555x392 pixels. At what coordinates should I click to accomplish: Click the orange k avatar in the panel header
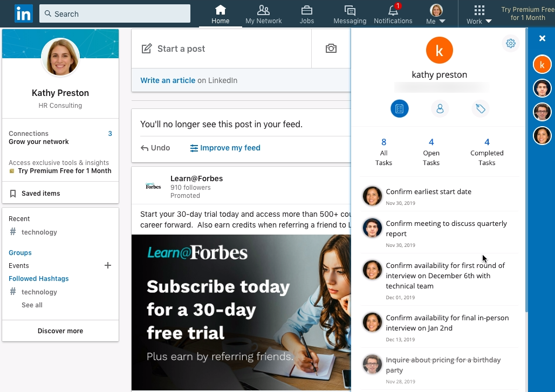click(439, 50)
